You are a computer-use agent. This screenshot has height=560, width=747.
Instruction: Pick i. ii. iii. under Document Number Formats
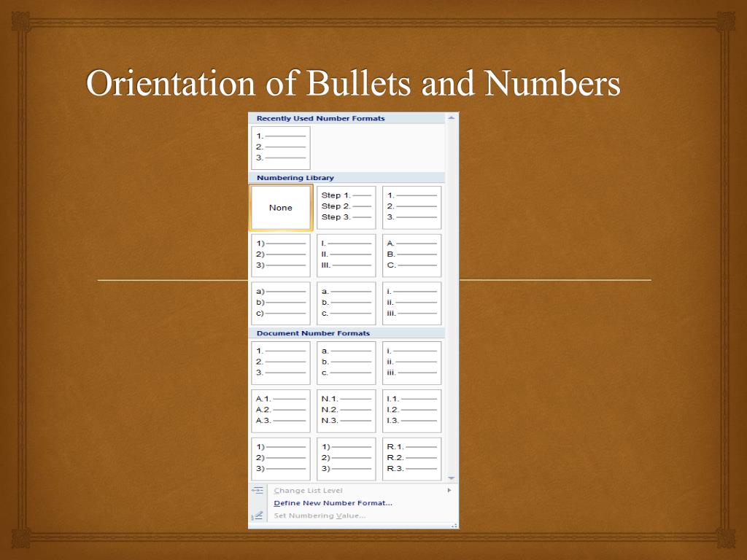(x=411, y=363)
